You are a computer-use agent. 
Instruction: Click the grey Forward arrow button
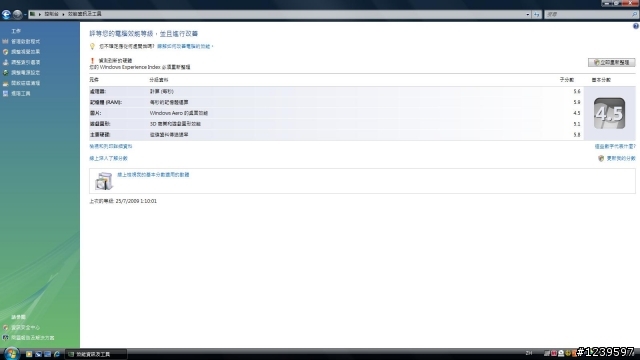coord(17,15)
